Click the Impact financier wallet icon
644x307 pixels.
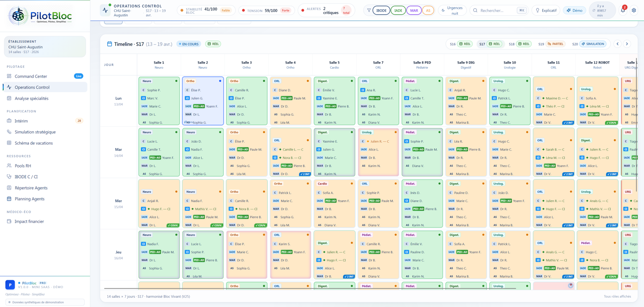tap(9, 221)
